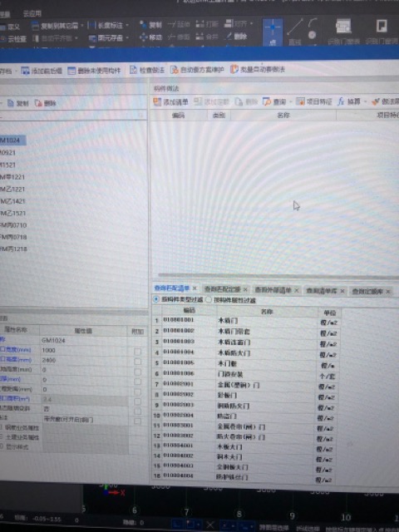The height and width of the screenshot is (532, 399).
Task: Click 删除 in the component list toolbar
Action: 46,103
